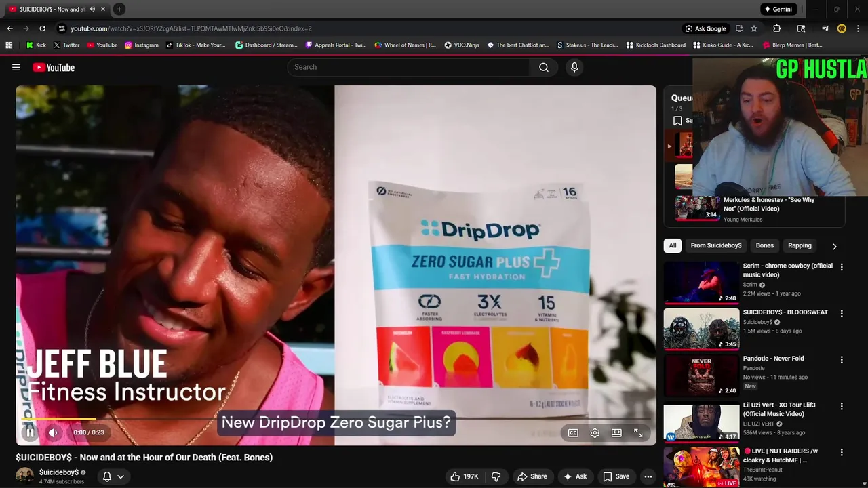Viewport: 868px width, 488px height.
Task: Mute the tab via speaker icon
Action: [92, 9]
